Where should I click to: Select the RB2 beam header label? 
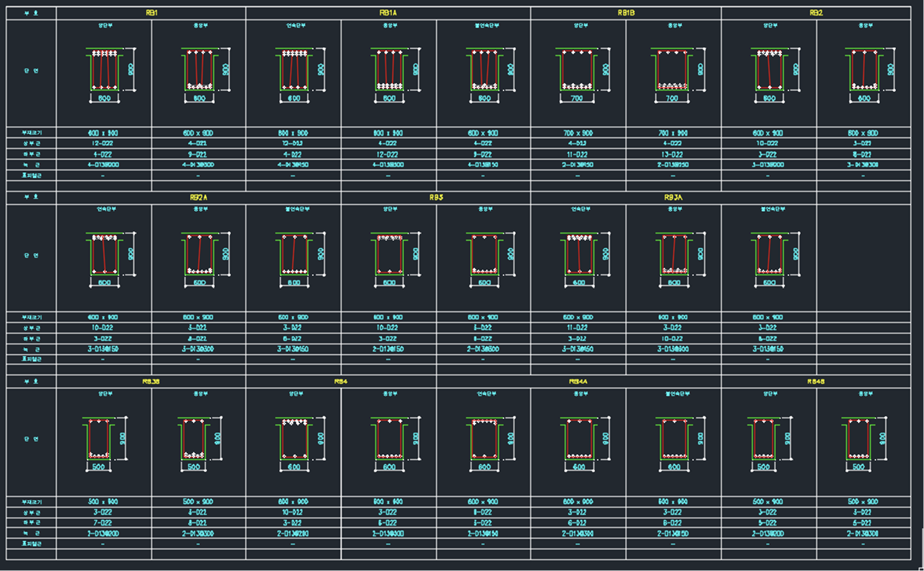pyautogui.click(x=816, y=13)
